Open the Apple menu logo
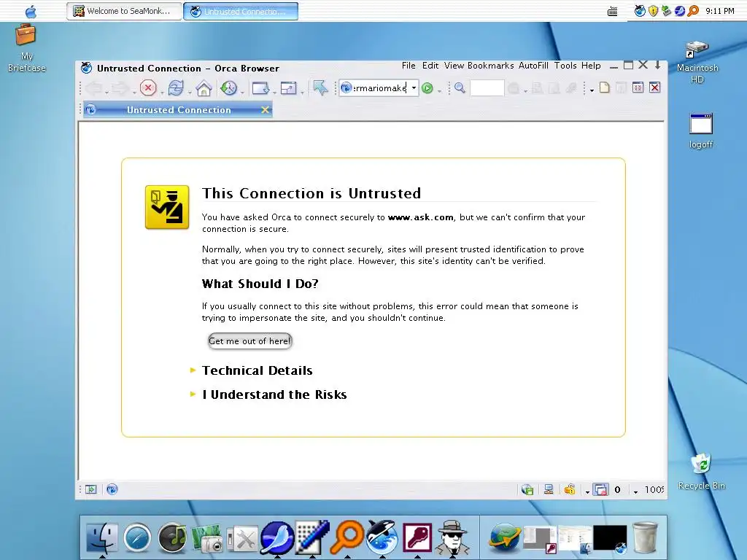The width and height of the screenshot is (747, 560). pyautogui.click(x=31, y=12)
